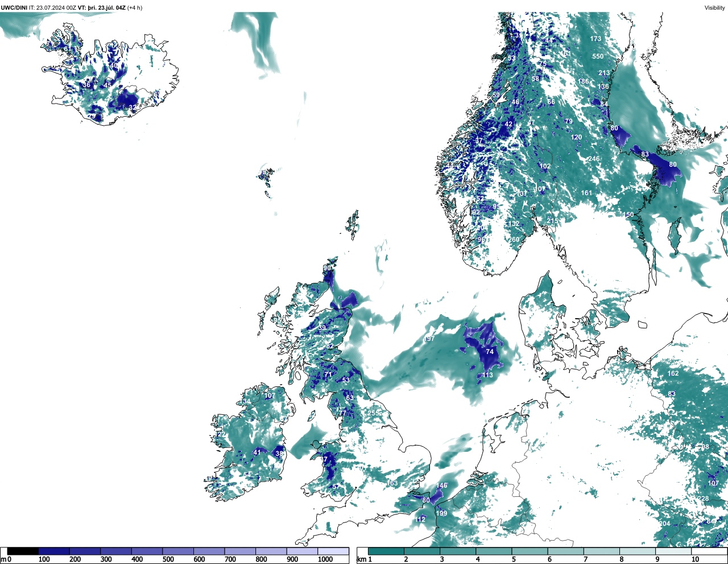
Task: Click the value 215 in southwest Sweden
Action: click(552, 221)
